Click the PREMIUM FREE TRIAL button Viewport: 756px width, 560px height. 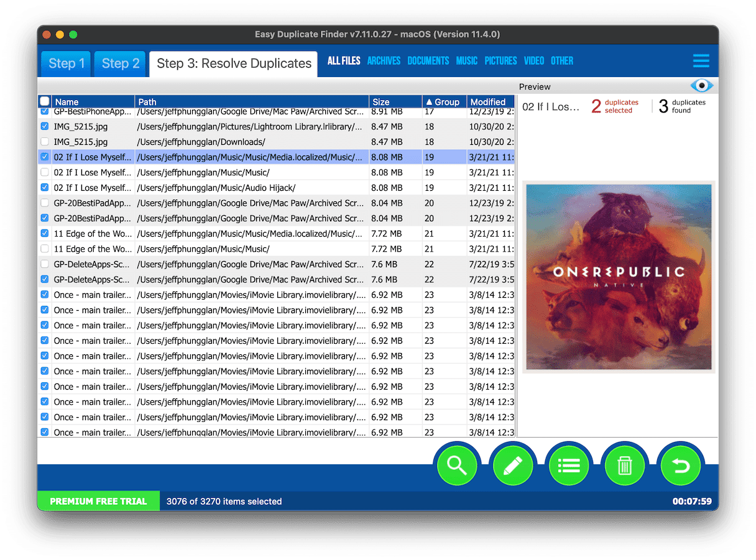tap(98, 501)
